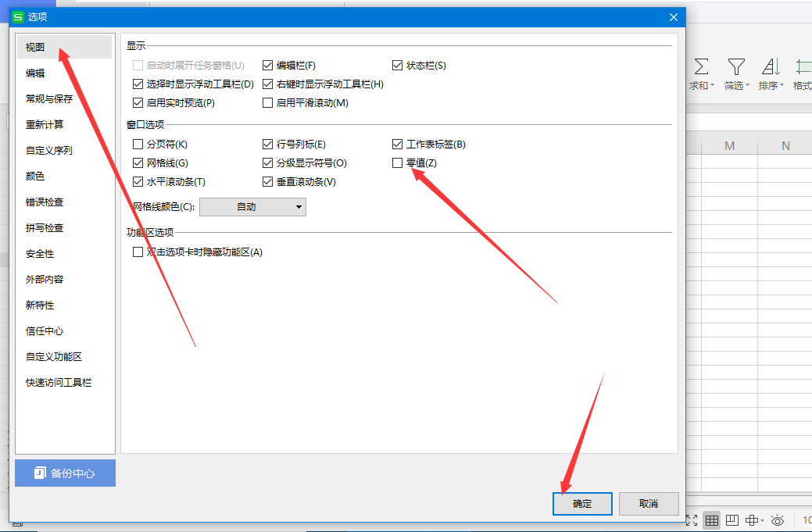Enable eye protection mode icon
The width and height of the screenshot is (812, 532).
[778, 520]
